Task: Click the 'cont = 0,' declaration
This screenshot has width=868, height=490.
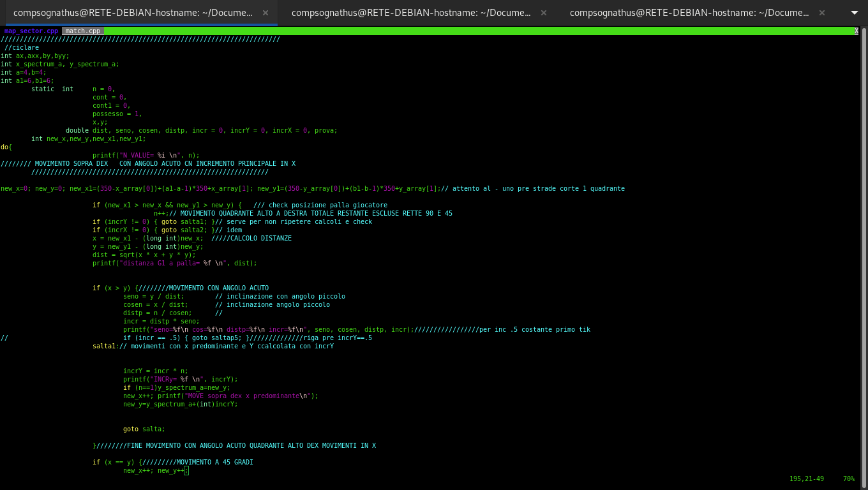Action: (x=110, y=97)
